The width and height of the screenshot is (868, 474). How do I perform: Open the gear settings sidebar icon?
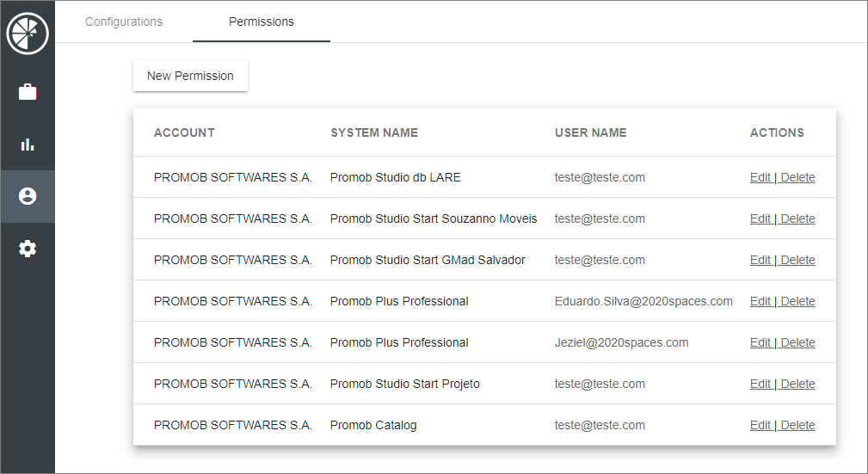(28, 249)
